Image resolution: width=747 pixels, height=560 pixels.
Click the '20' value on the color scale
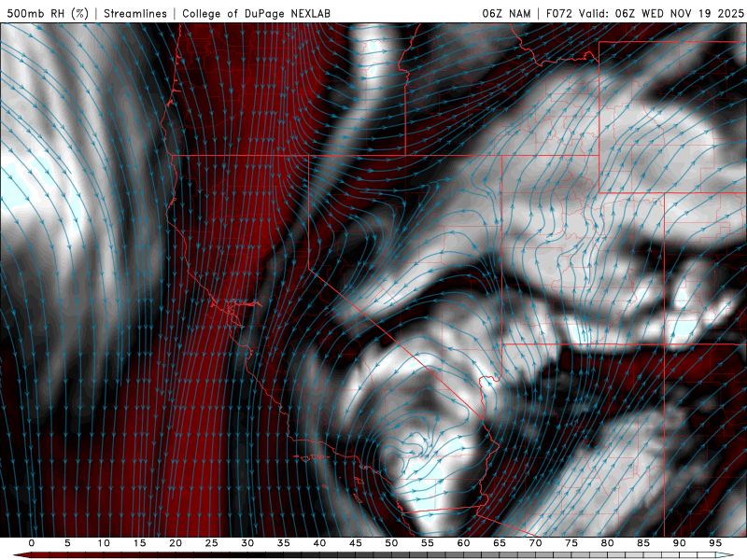(x=176, y=543)
